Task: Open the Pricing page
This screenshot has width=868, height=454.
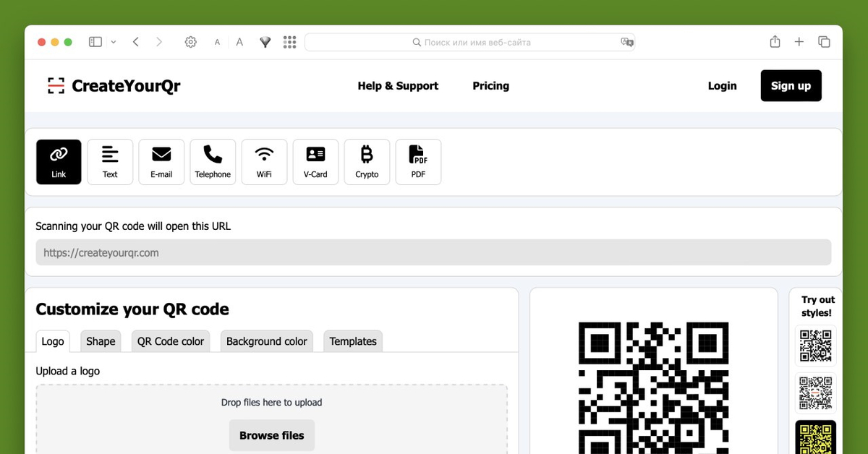Action: coord(491,86)
